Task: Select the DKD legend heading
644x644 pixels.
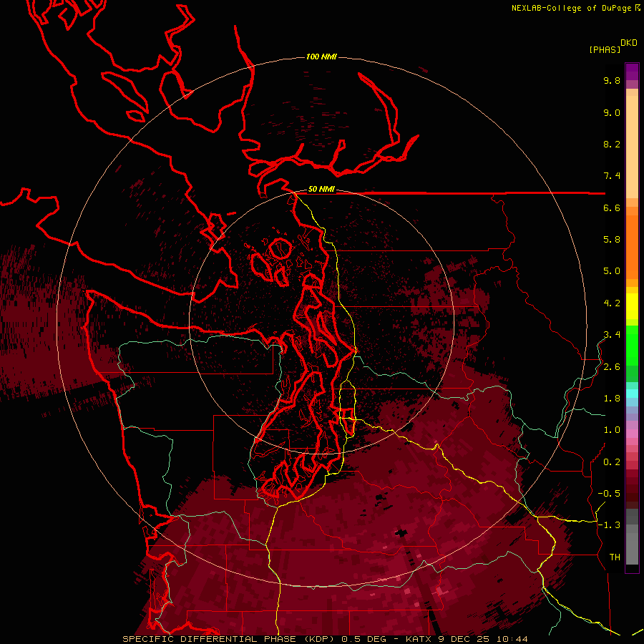Action: click(x=629, y=43)
